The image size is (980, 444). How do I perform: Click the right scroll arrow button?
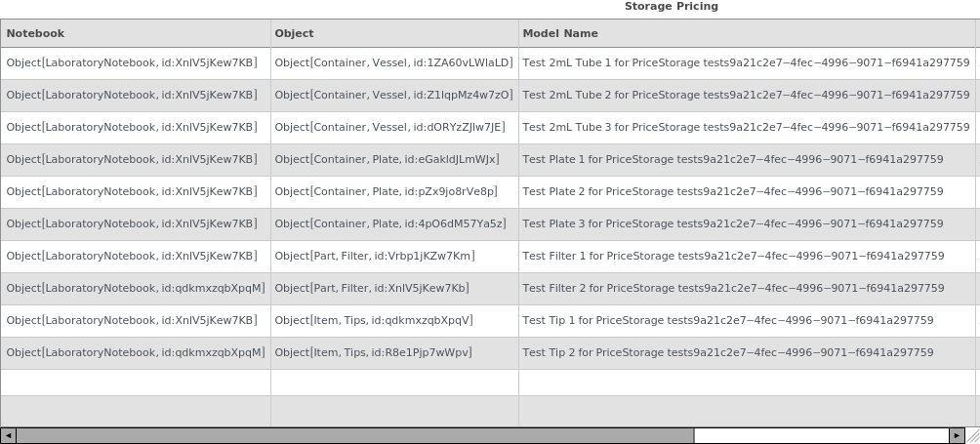[958, 436]
